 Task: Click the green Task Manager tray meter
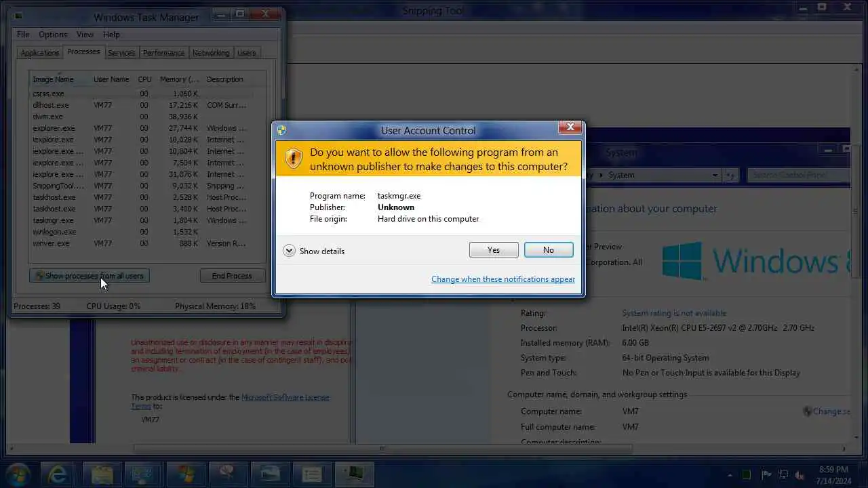coord(747,474)
